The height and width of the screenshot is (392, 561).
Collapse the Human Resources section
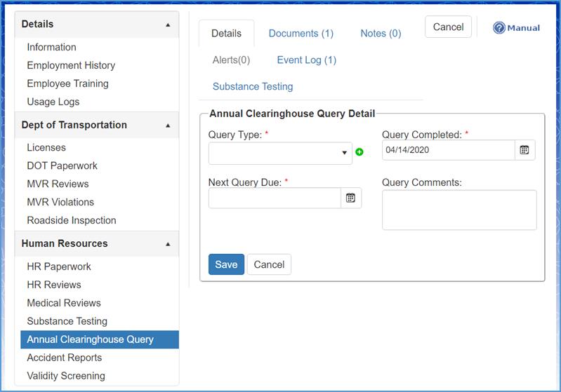click(167, 244)
